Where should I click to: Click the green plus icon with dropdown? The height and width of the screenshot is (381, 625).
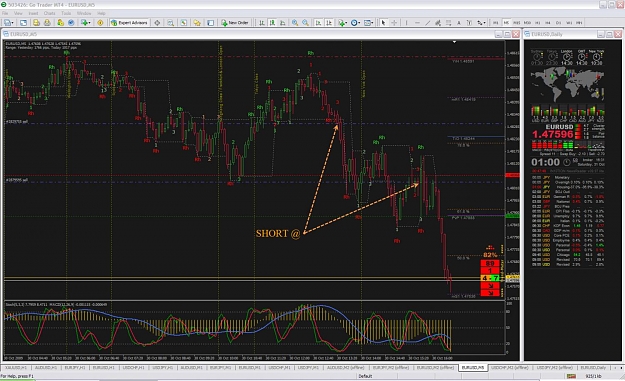click(x=86, y=23)
